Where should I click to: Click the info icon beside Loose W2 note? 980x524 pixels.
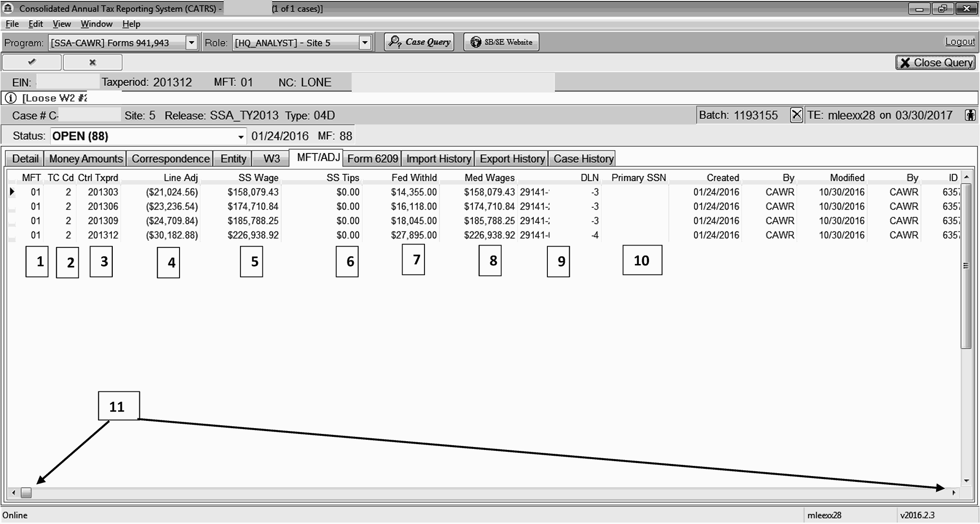click(10, 98)
